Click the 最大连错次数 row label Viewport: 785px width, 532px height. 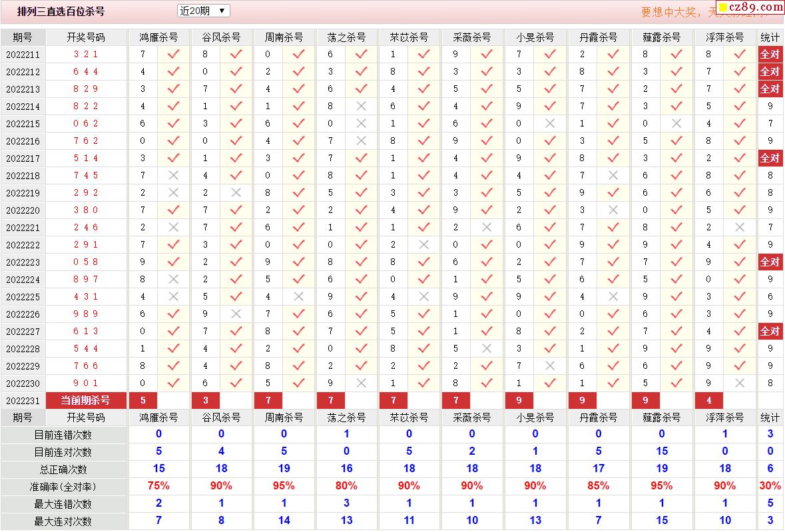click(x=63, y=504)
